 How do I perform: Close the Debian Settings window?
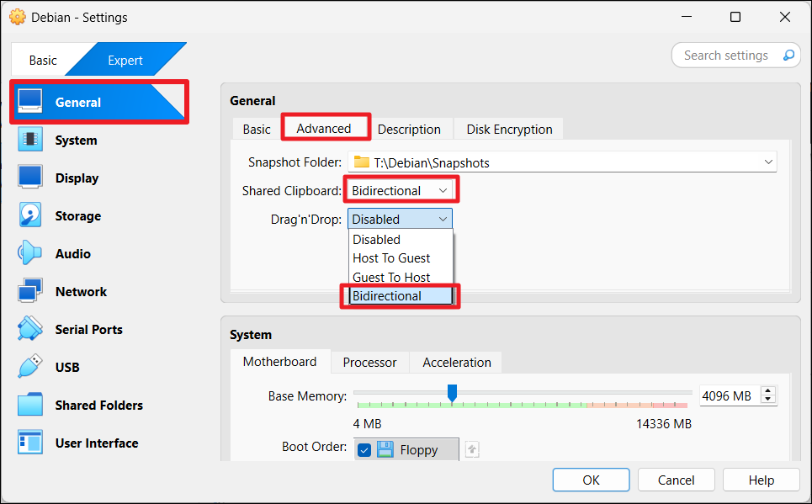(784, 17)
